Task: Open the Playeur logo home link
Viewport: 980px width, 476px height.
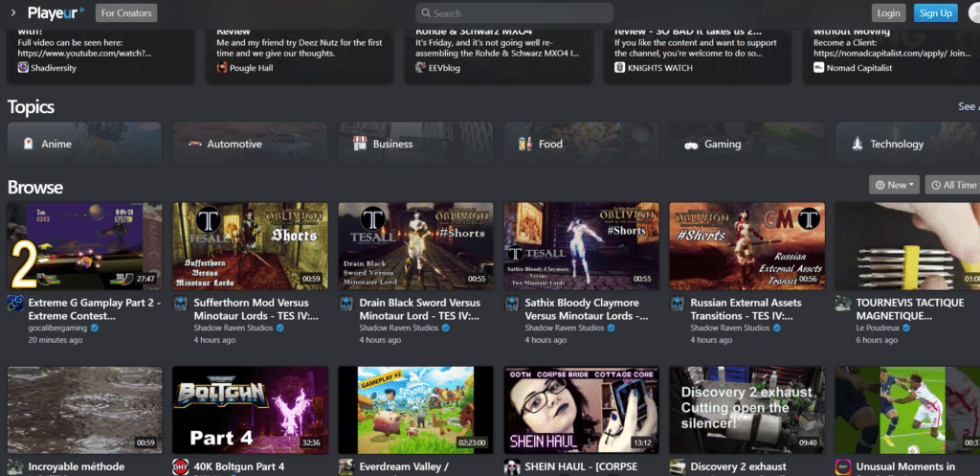Action: 56,12
